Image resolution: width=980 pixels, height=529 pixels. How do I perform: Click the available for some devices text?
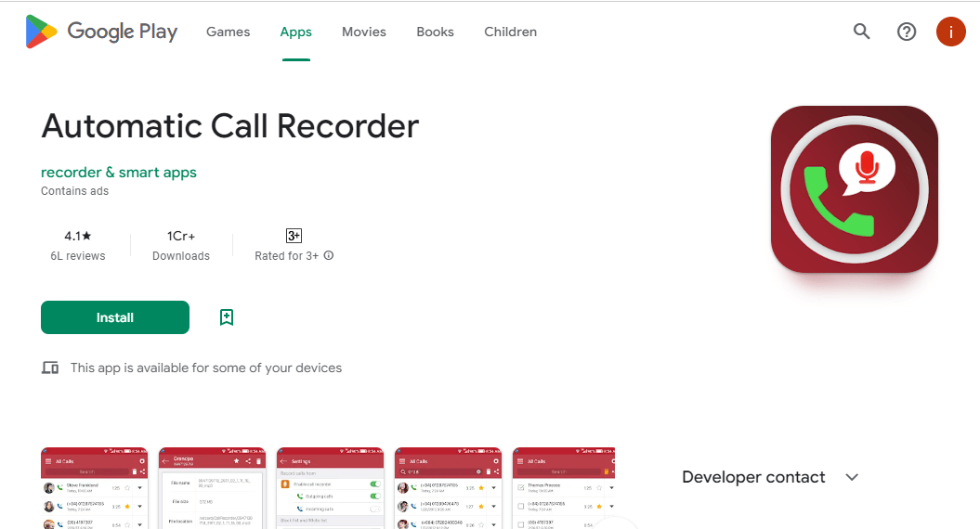coord(206,368)
